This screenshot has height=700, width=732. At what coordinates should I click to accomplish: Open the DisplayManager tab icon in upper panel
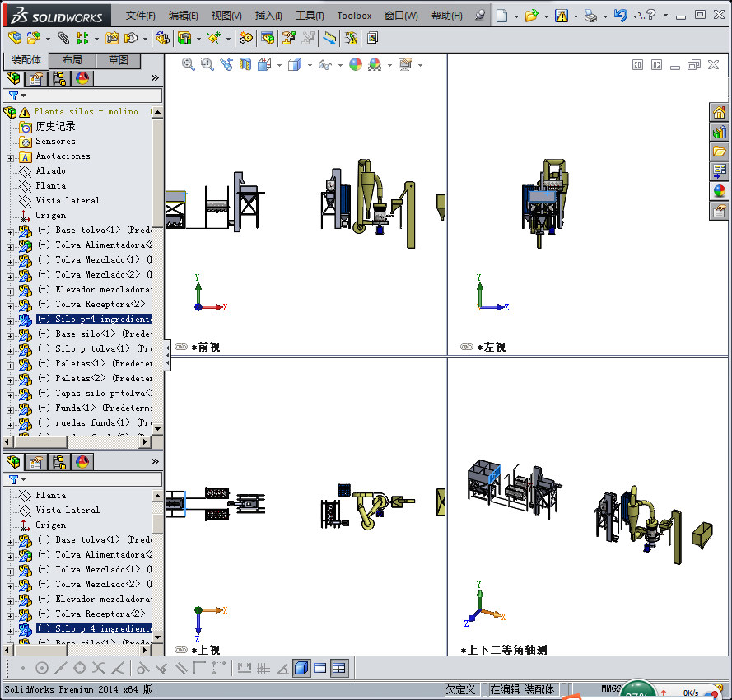point(82,78)
